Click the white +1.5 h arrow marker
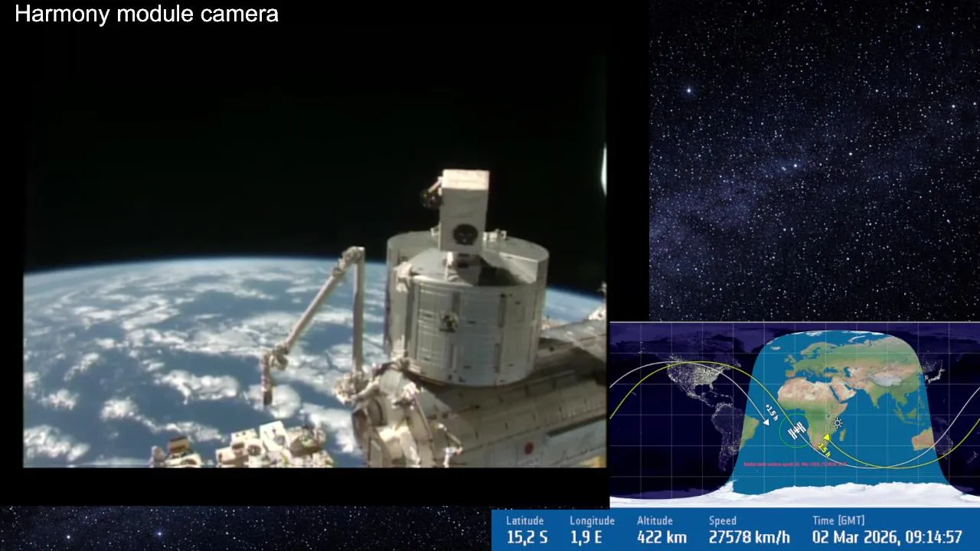 click(766, 422)
